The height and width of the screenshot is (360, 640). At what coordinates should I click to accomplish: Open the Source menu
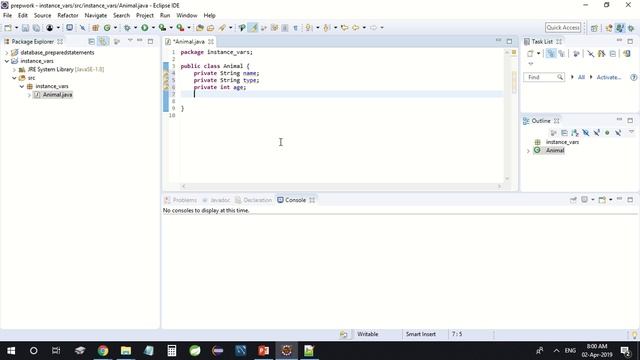point(42,16)
